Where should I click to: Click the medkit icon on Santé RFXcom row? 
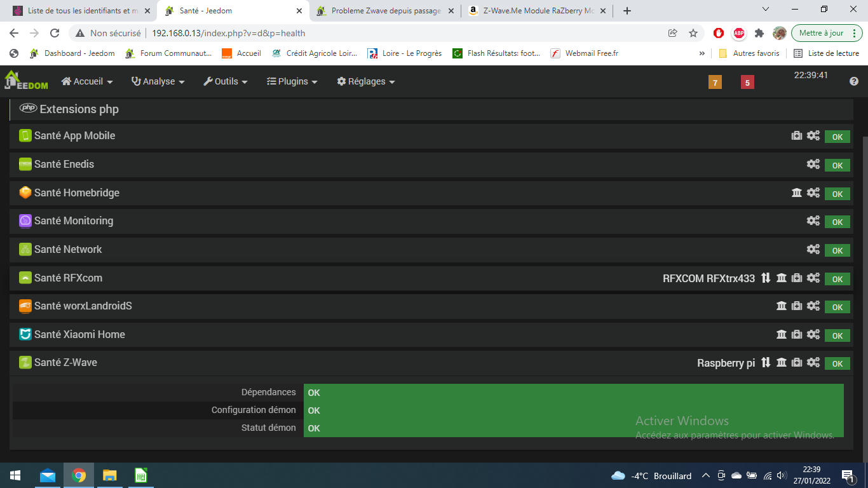pos(796,278)
